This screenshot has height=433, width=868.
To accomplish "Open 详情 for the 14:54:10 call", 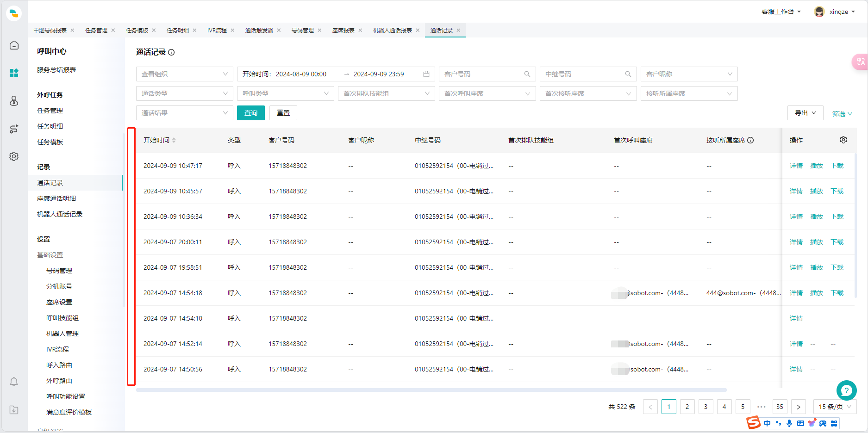I will (796, 318).
